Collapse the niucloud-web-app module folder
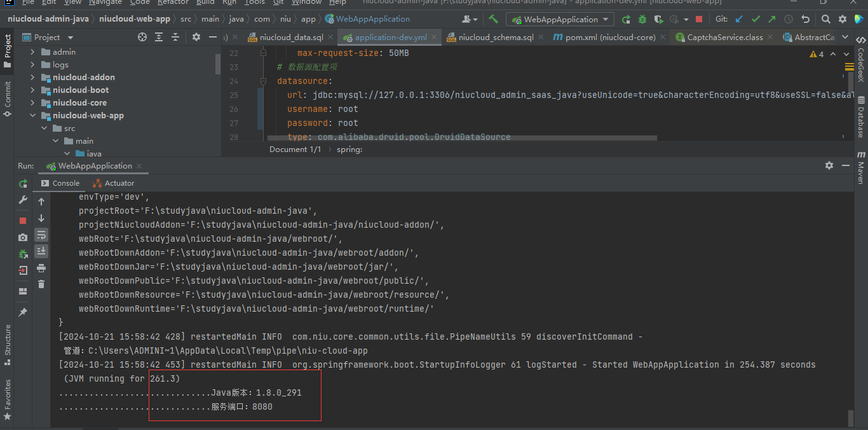The image size is (868, 430). point(33,116)
